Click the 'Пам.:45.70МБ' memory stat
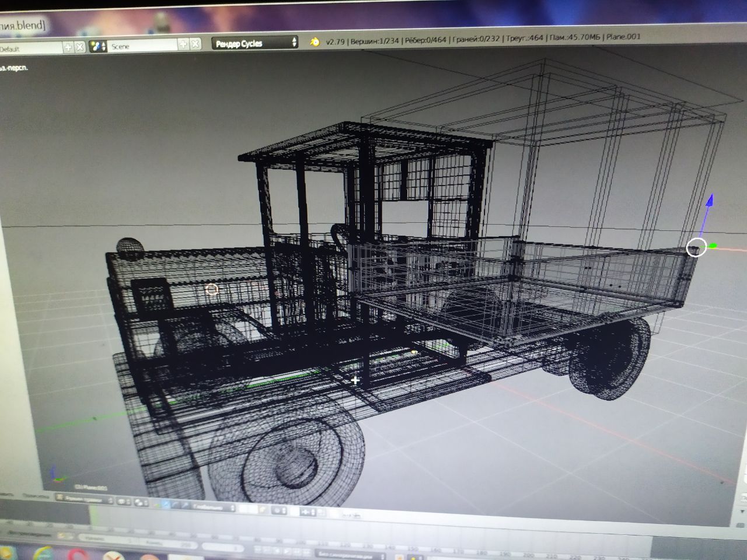The width and height of the screenshot is (747, 560). click(575, 37)
